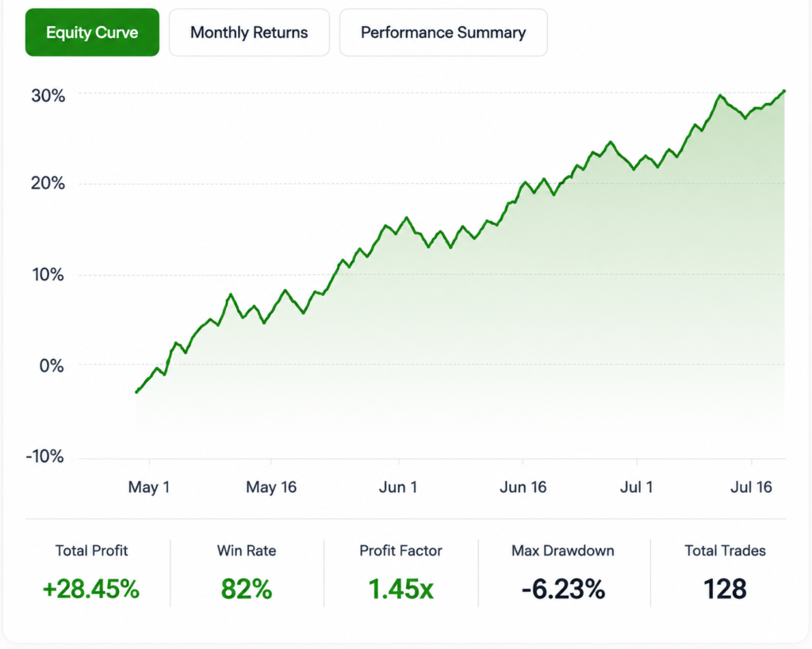This screenshot has width=812, height=649.
Task: Click the Total Trades 128 count
Action: [x=725, y=589]
